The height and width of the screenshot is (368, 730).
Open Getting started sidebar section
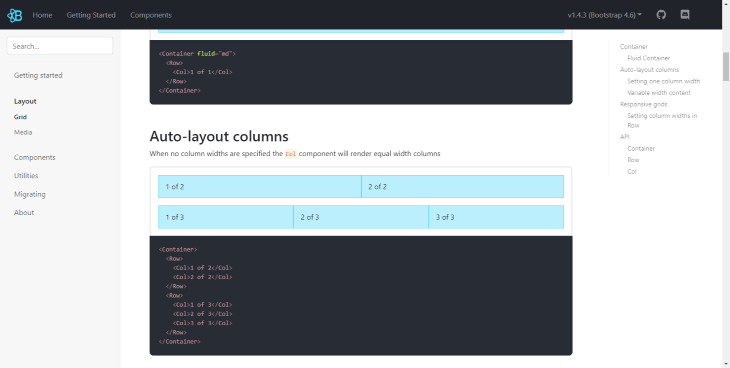pos(38,75)
